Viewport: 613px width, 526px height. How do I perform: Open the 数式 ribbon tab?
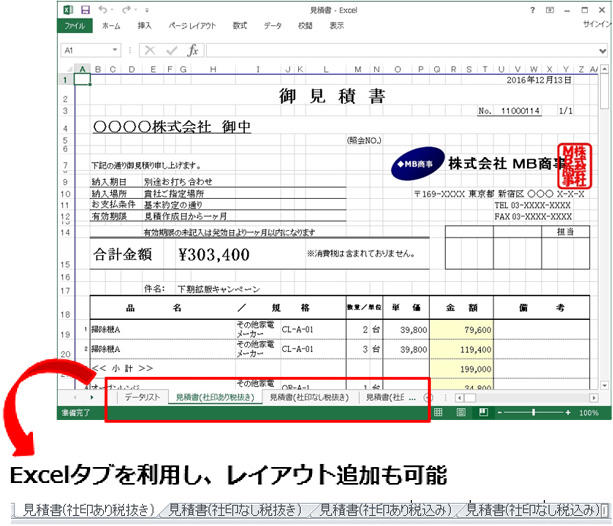pos(240,26)
